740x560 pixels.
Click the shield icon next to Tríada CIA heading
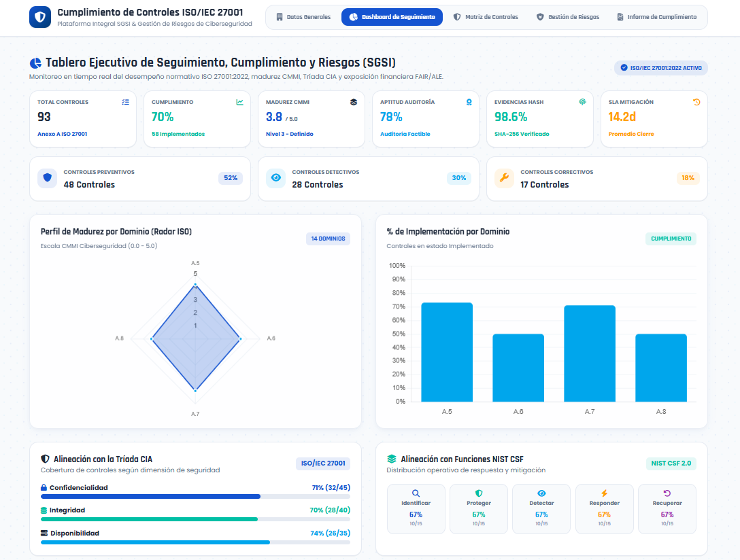click(x=46, y=459)
